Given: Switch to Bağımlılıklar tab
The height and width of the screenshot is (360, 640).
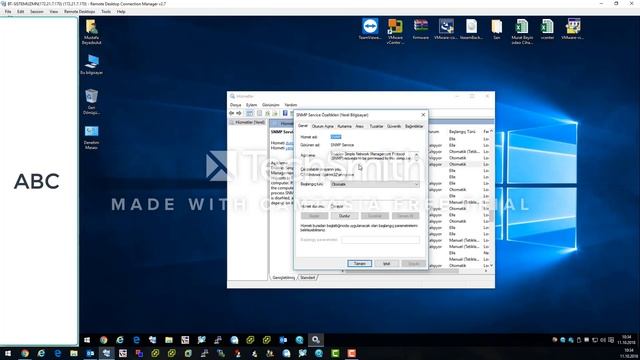Looking at the screenshot, I should (x=414, y=126).
